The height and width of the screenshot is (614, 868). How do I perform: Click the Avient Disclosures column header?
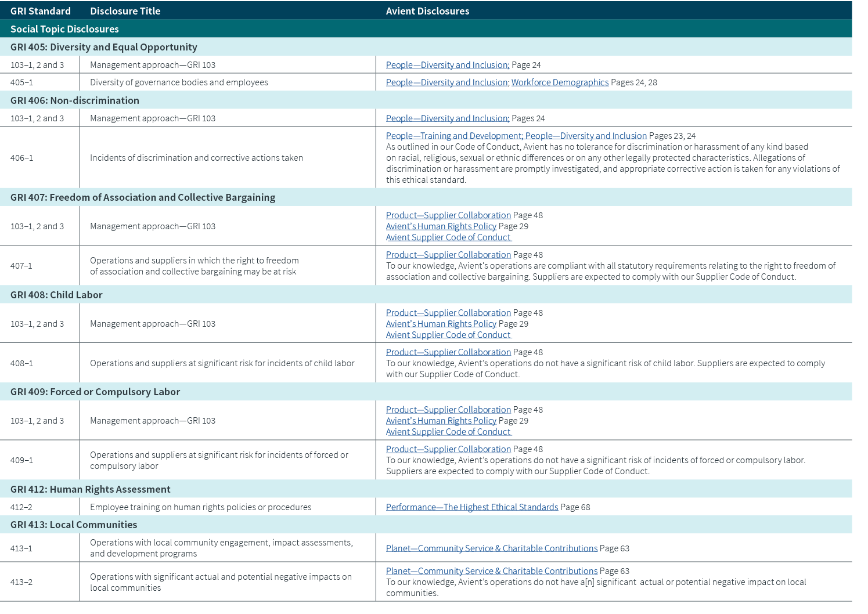pyautogui.click(x=427, y=11)
